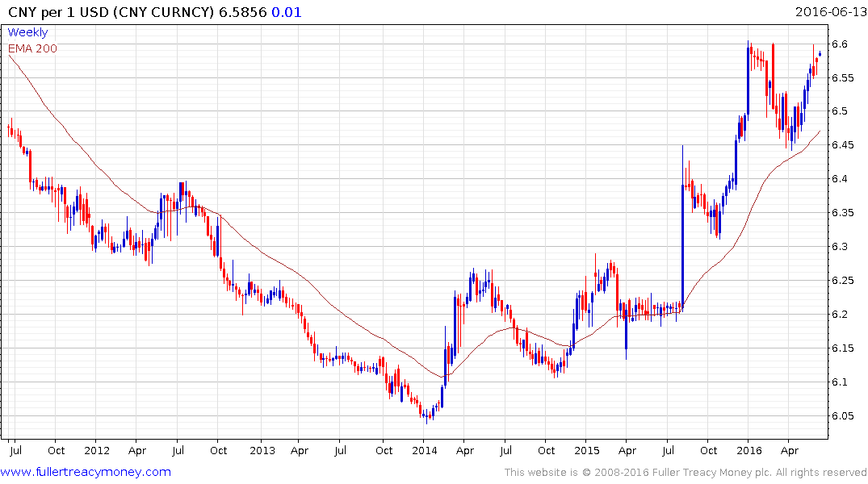Screen dimensions: 868x484
Task: Click the 6.25 price axis label
Action: 842,281
